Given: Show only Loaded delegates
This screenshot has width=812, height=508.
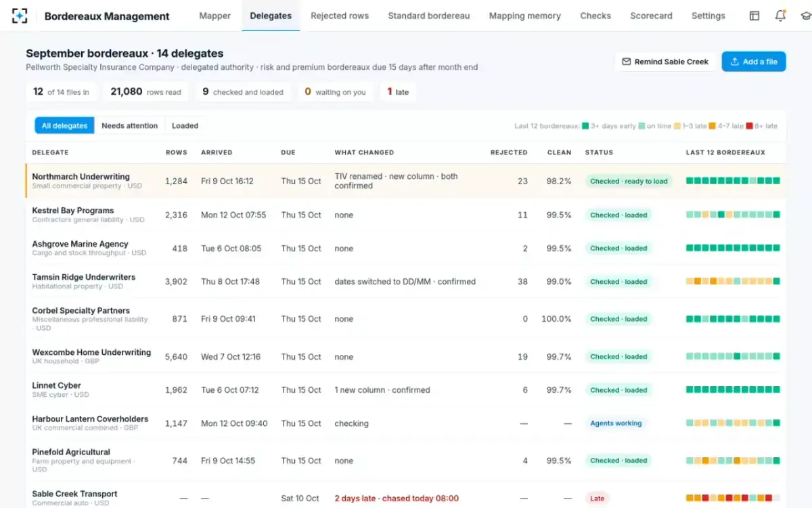Looking at the screenshot, I should [185, 125].
